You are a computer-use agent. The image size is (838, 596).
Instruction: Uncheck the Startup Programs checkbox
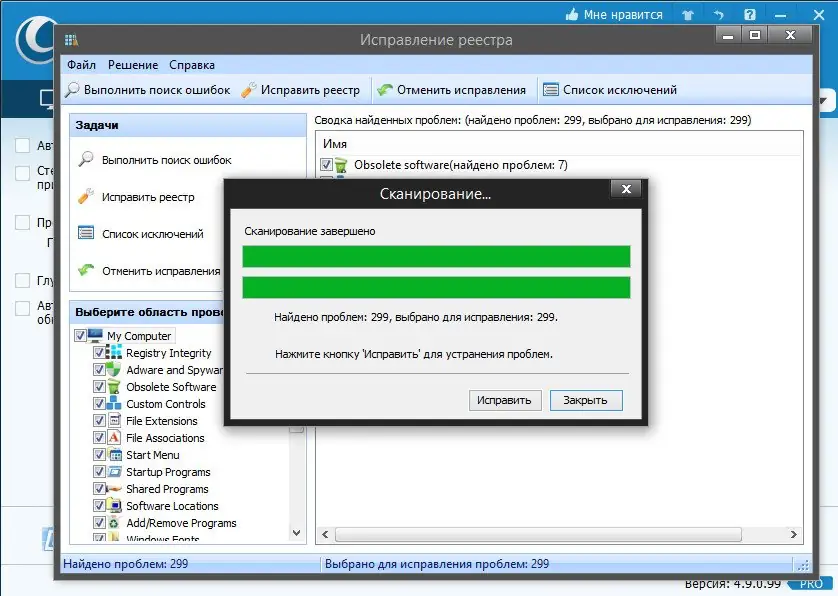click(x=99, y=471)
